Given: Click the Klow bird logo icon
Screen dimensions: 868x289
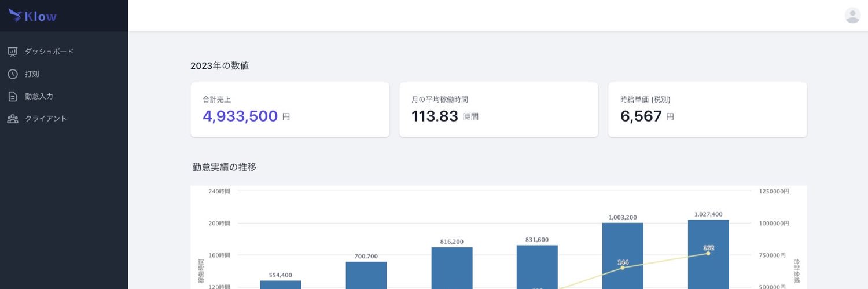Looking at the screenshot, I should click(x=15, y=15).
